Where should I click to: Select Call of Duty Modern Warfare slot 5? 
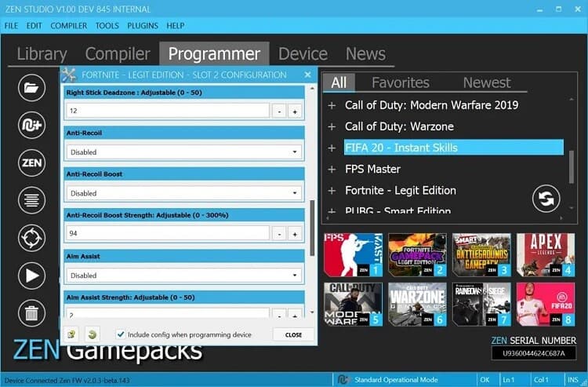(354, 305)
